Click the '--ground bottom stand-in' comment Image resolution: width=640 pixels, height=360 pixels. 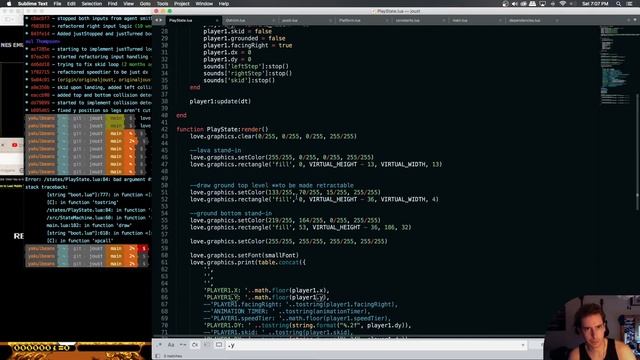click(231, 213)
